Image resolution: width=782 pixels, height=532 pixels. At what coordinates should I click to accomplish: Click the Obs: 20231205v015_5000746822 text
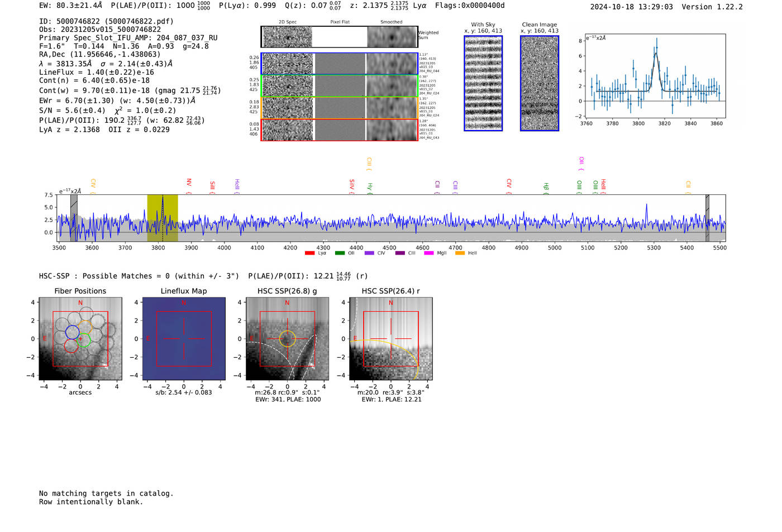100,30
